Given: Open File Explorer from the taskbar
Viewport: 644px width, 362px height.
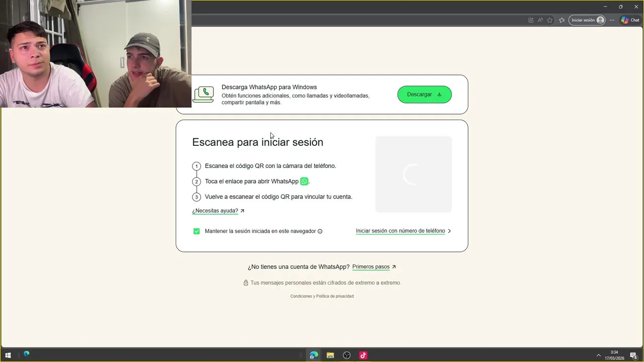Looking at the screenshot, I should 330,355.
